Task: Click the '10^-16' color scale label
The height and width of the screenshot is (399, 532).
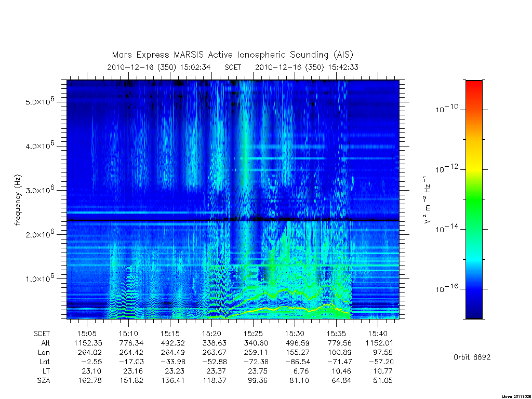Action: pos(447,288)
